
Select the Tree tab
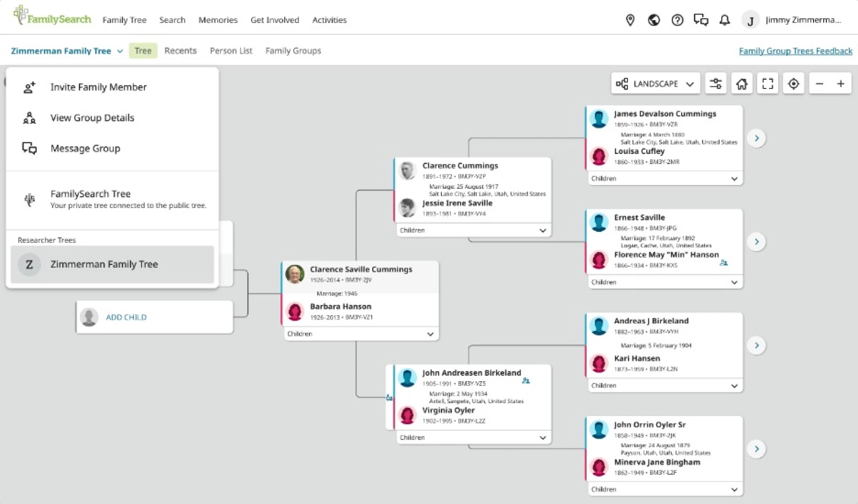tap(143, 51)
